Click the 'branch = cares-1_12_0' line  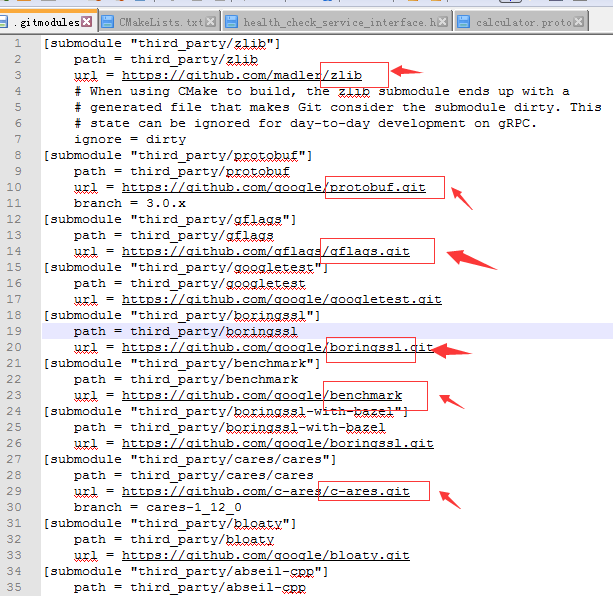(x=158, y=508)
